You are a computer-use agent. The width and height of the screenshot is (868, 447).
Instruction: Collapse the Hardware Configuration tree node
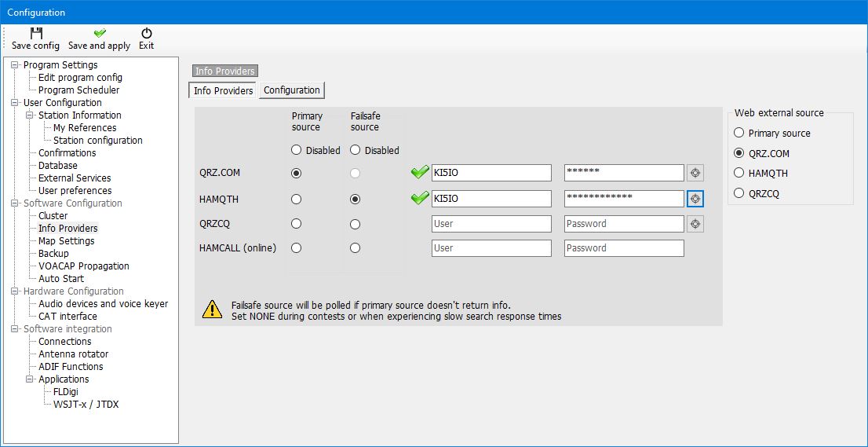tap(14, 291)
